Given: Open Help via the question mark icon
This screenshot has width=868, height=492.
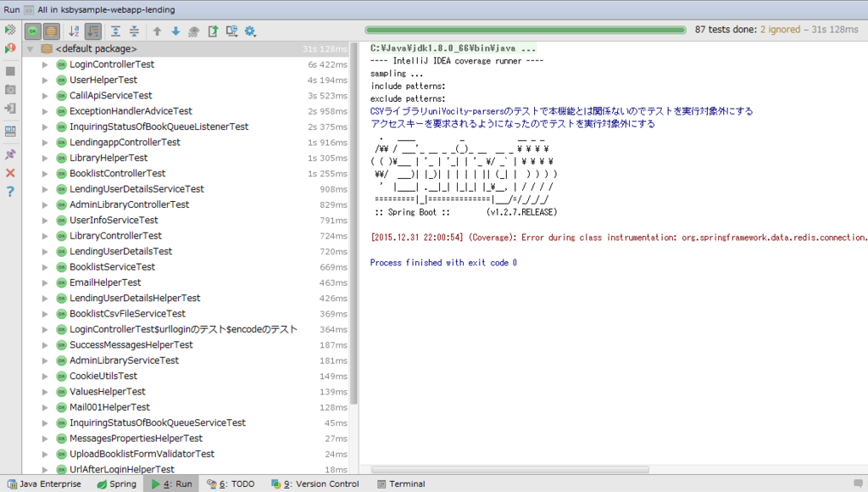Looking at the screenshot, I should (10, 192).
